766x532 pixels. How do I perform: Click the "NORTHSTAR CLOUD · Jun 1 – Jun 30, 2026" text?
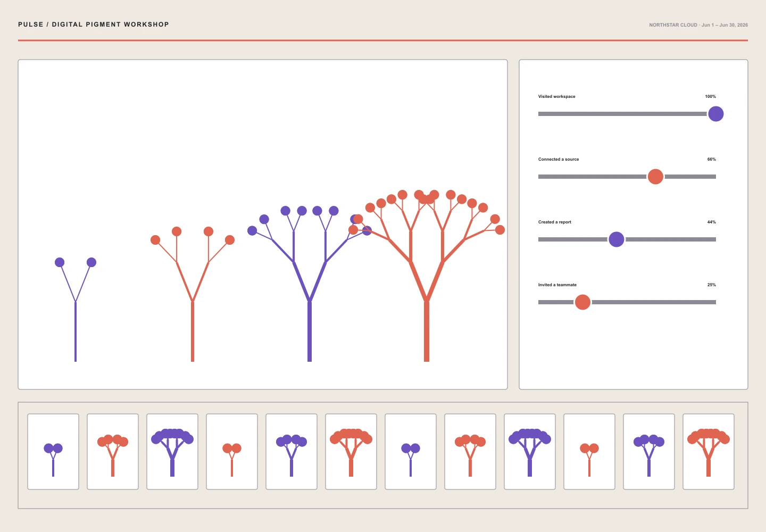(x=698, y=25)
